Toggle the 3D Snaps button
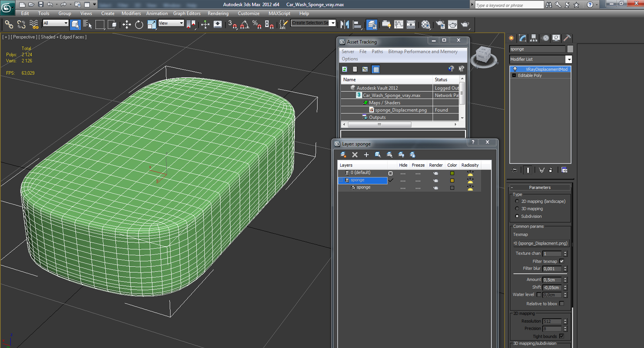 (232, 24)
